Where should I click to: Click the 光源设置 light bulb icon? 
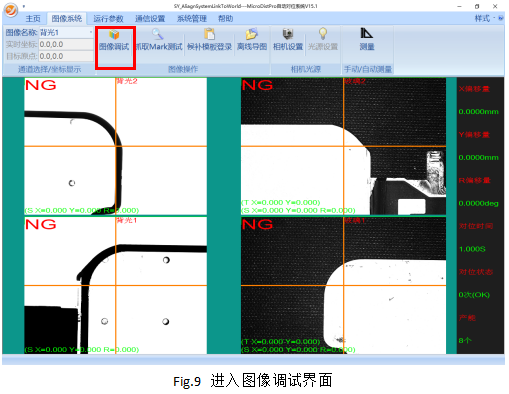pyautogui.click(x=323, y=34)
